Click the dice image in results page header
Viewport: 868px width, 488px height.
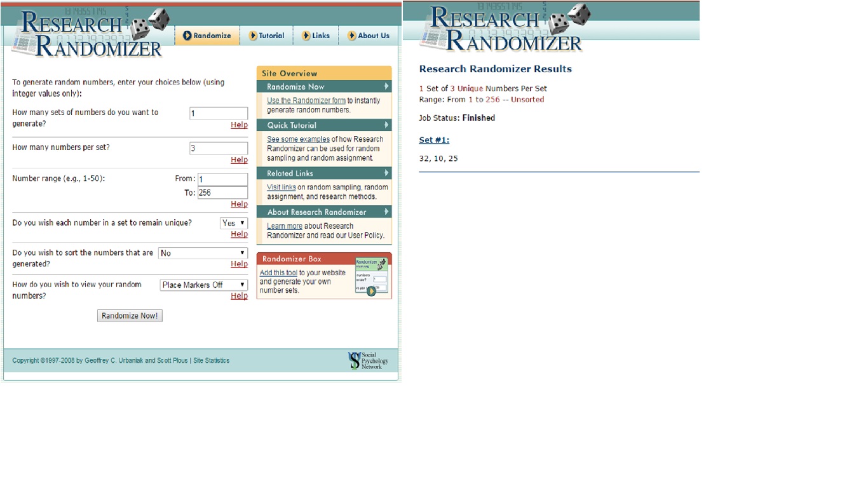(x=569, y=19)
